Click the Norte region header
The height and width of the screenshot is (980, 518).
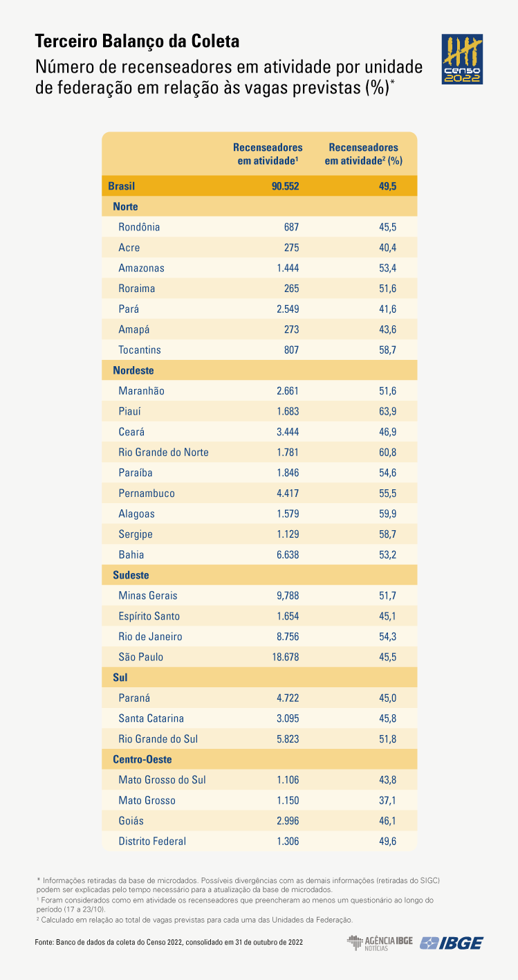[125, 206]
